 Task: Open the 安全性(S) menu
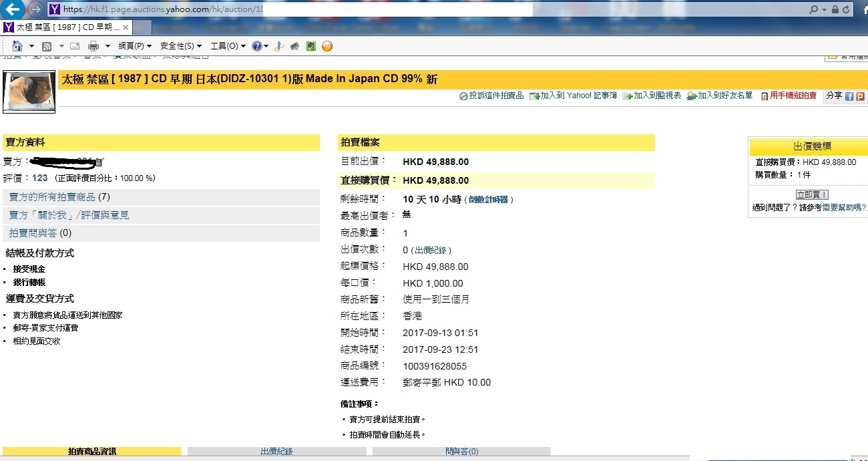[181, 46]
